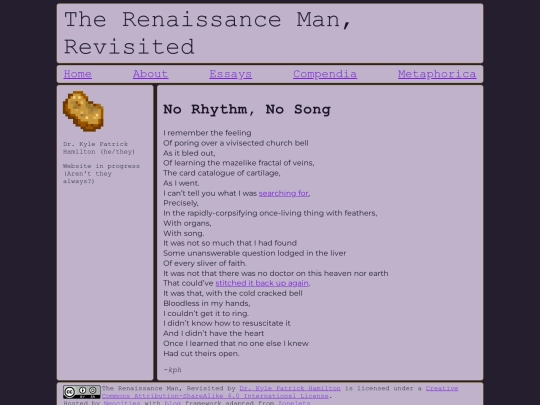Navigate to Compendia
540x405 pixels.
click(x=325, y=74)
